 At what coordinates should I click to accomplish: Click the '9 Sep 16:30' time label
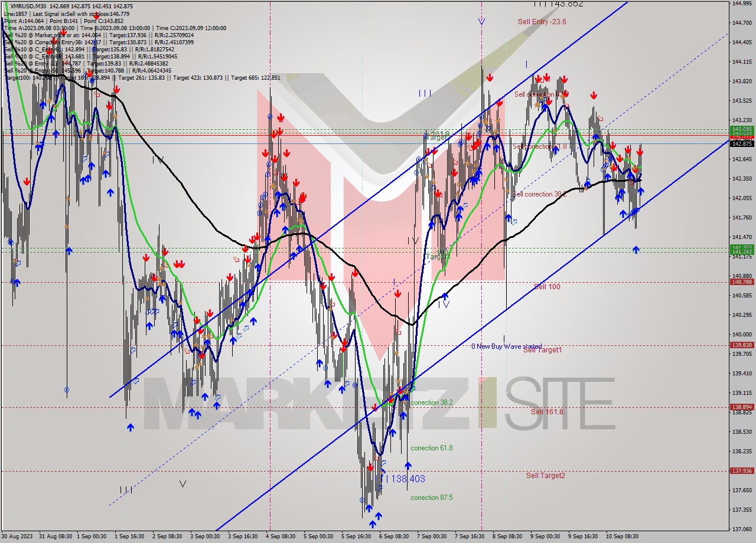(x=582, y=537)
